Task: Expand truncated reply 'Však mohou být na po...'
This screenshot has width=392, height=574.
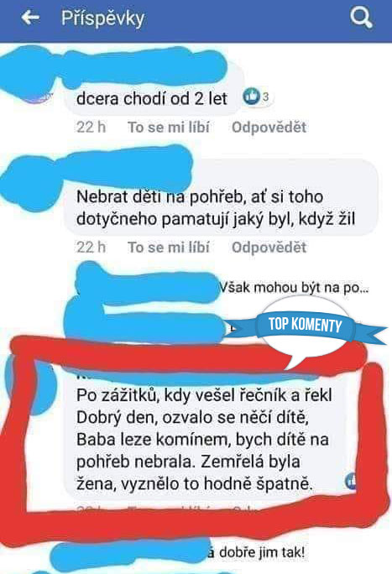Action: pos(294,288)
